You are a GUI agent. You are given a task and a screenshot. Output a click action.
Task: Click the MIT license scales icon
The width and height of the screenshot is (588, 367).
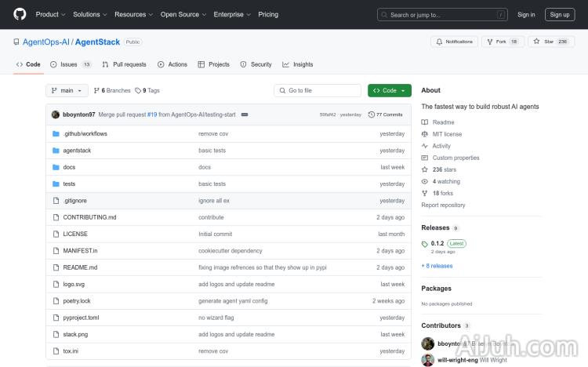click(424, 134)
